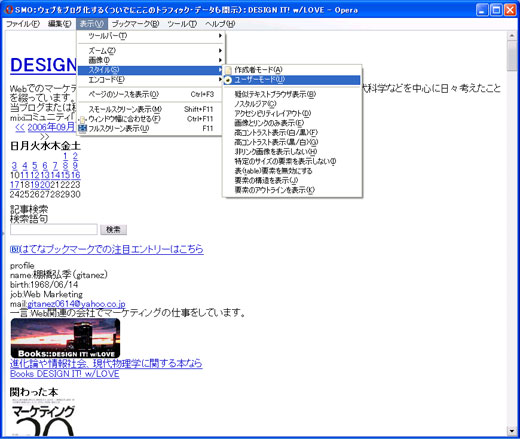Close the 表示(V) menu
The height and width of the screenshot is (439, 520).
tap(92, 24)
